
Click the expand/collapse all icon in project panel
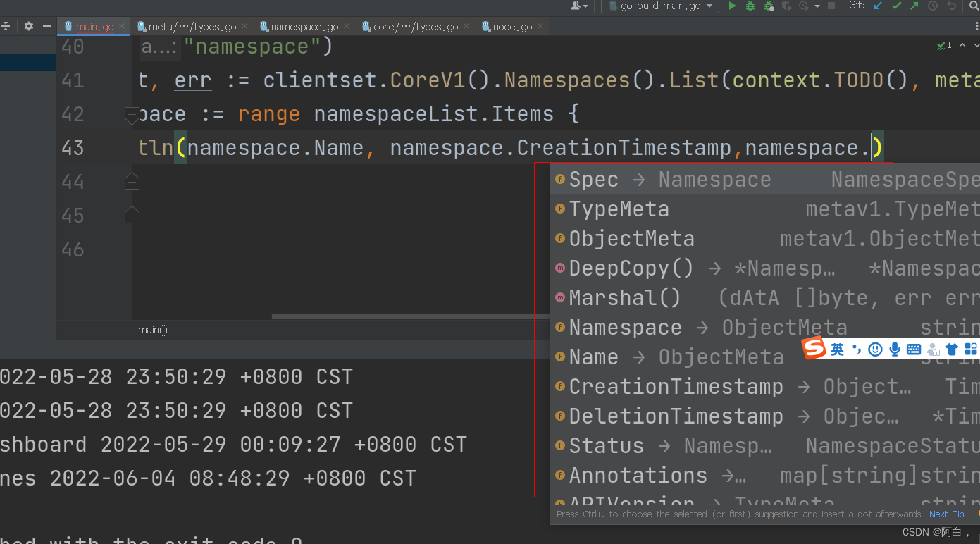tap(6, 26)
